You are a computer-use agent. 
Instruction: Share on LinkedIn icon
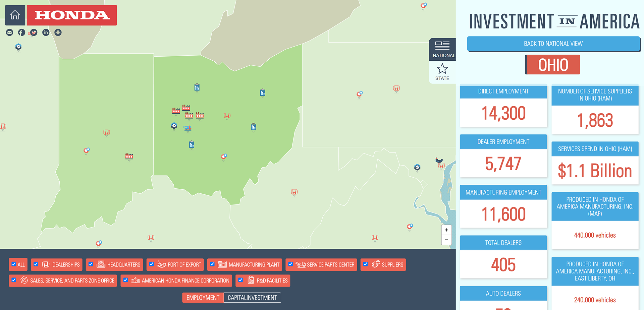[46, 33]
